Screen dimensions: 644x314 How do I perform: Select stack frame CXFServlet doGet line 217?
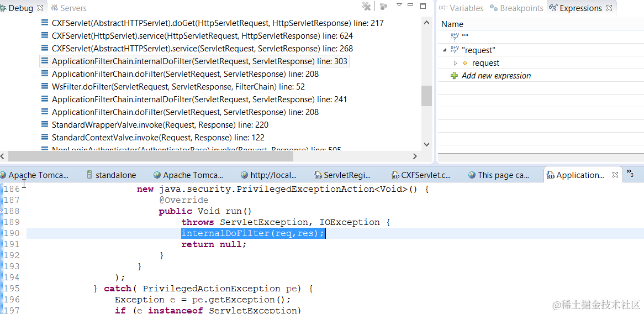click(218, 23)
